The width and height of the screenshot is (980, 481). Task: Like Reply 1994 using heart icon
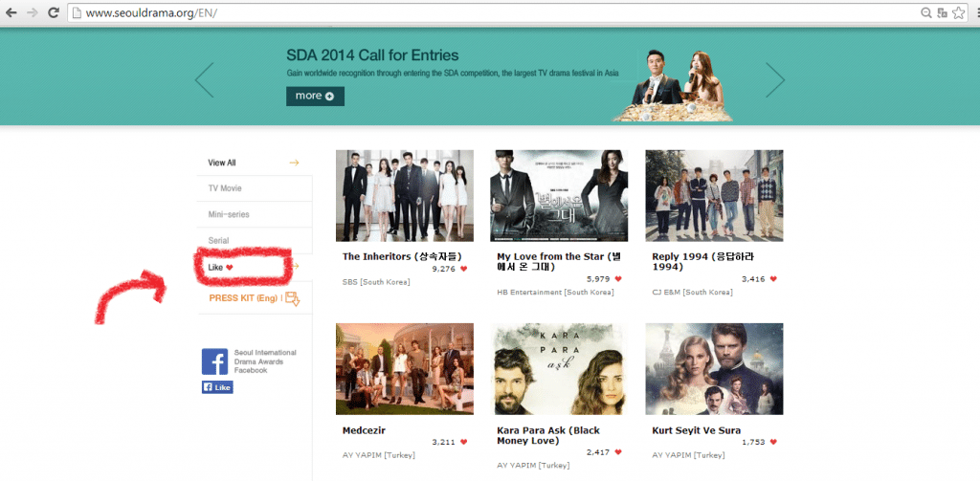[x=773, y=279]
